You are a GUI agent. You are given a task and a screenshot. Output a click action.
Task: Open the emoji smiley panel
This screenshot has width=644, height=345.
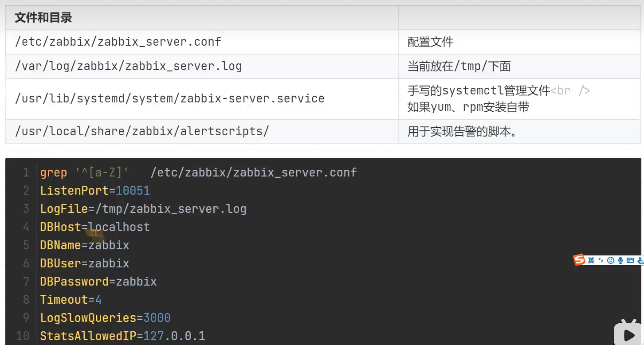pos(611,260)
